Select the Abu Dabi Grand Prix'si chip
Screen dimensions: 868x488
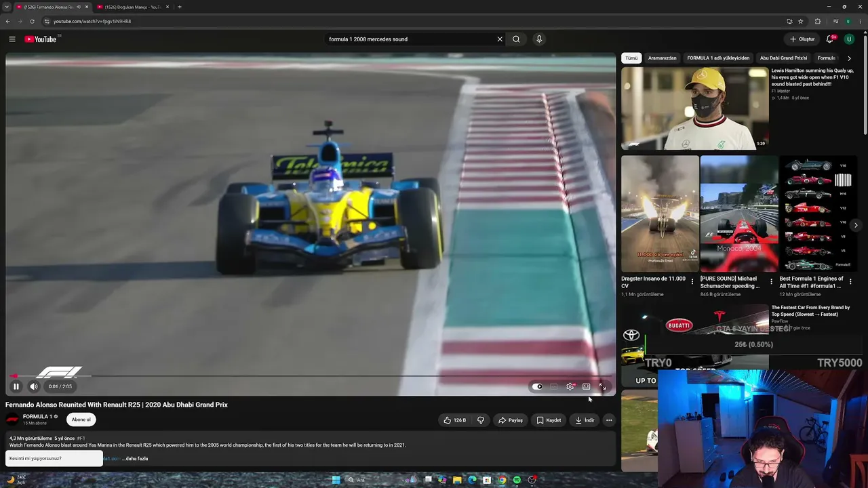[x=783, y=58]
